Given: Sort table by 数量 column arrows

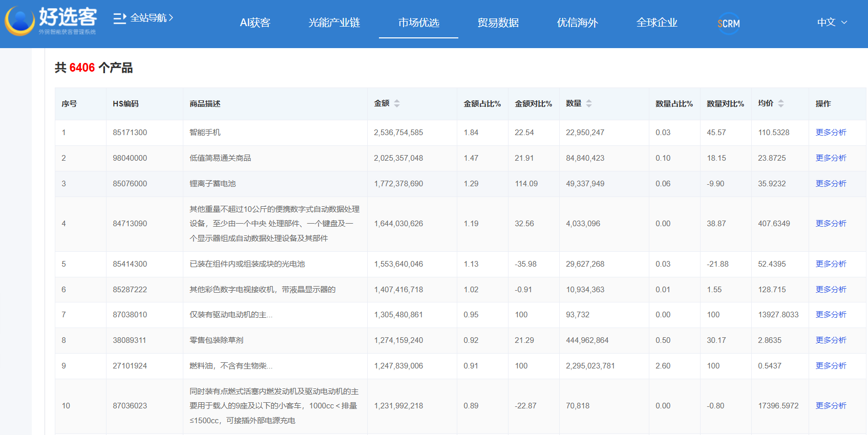Looking at the screenshot, I should 589,103.
